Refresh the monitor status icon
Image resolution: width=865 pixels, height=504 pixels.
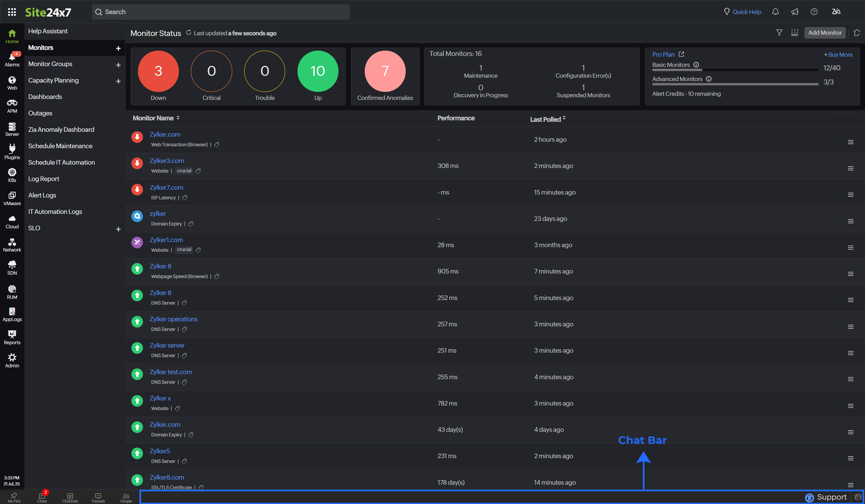click(188, 33)
